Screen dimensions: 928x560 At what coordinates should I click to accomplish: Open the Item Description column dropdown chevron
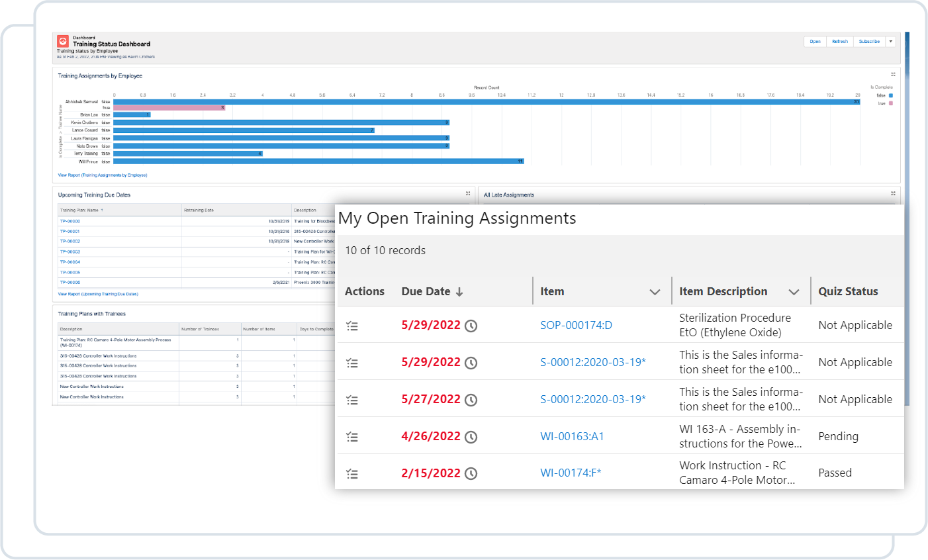coord(794,292)
